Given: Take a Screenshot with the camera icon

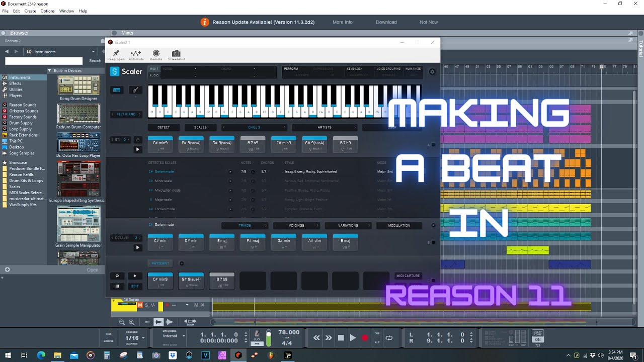Looking at the screenshot, I should [x=176, y=53].
